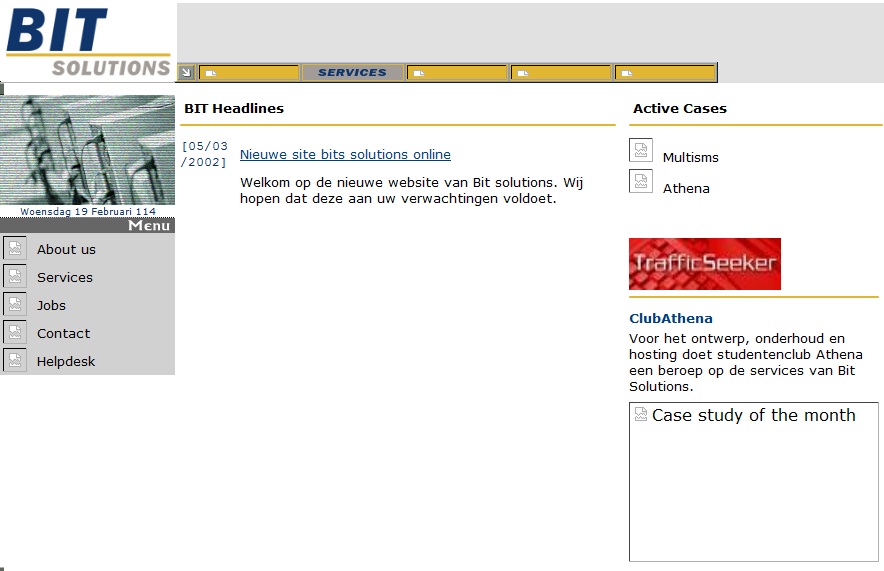The image size is (884, 571).
Task: Click the 'Voor het ontwerp, onderhoud en' description
Action: click(746, 362)
